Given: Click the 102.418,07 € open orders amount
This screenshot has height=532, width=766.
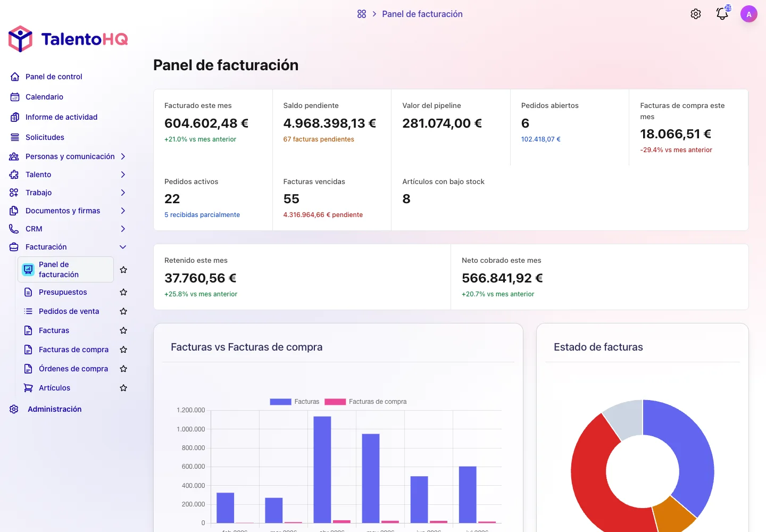Looking at the screenshot, I should (540, 139).
